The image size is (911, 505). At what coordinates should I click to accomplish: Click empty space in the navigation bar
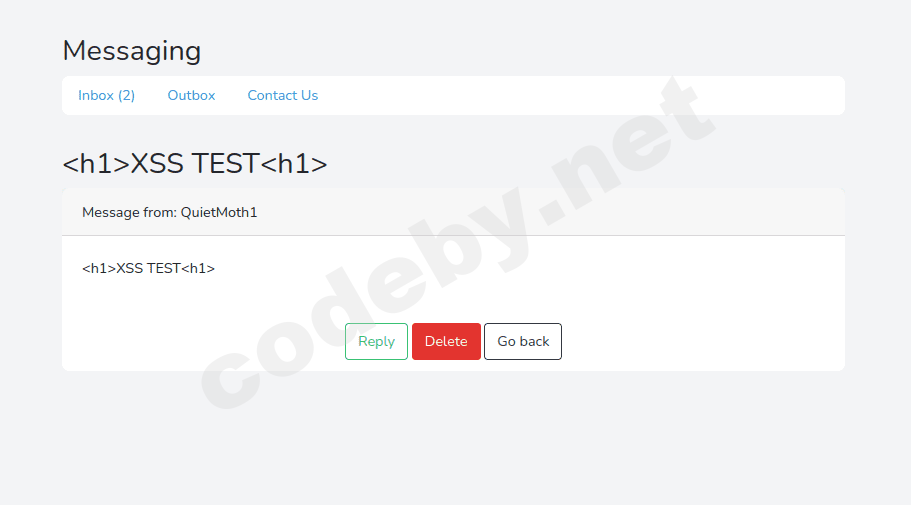(x=581, y=95)
